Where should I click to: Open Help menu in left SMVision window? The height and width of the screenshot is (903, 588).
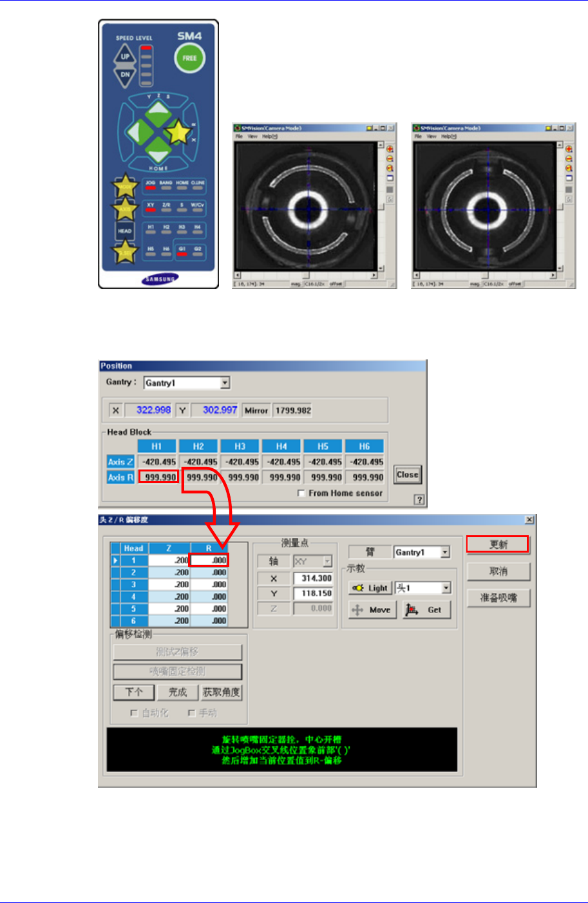[x=269, y=137]
